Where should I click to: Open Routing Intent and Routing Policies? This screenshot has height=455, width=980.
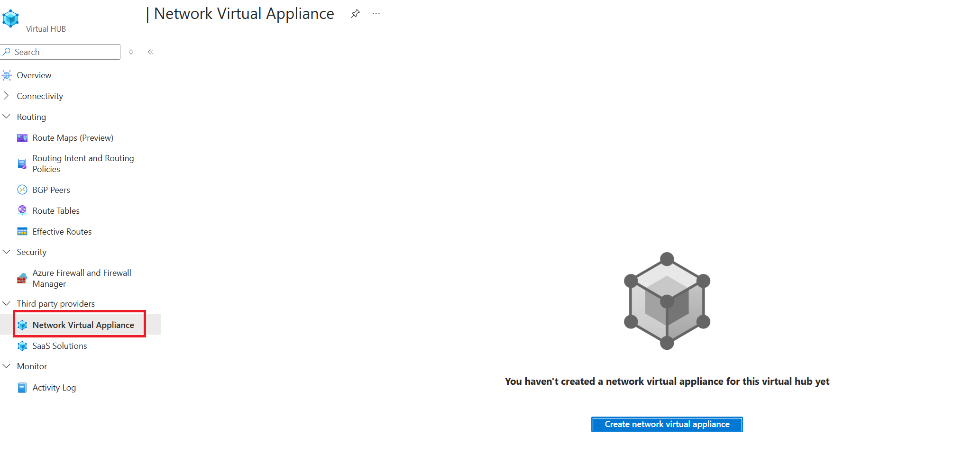[x=83, y=164]
